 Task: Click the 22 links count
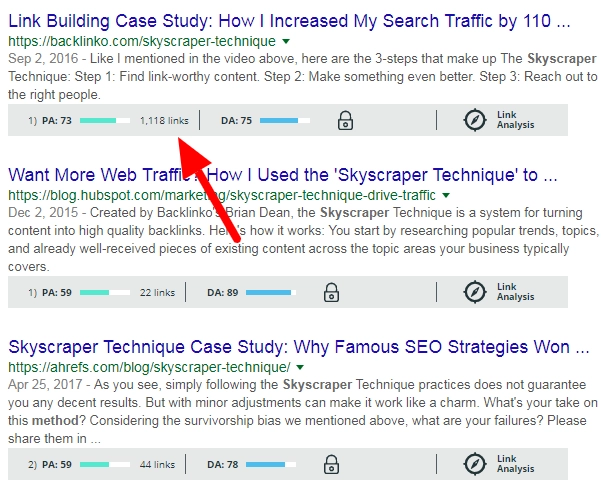[x=157, y=293]
